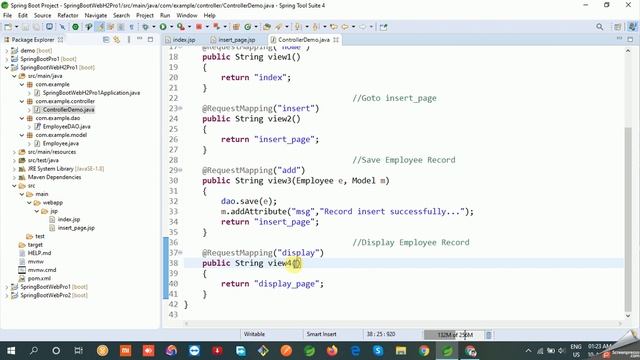Image resolution: width=640 pixels, height=360 pixels.
Task: Click the New file toolbar icon
Action: 8,27
